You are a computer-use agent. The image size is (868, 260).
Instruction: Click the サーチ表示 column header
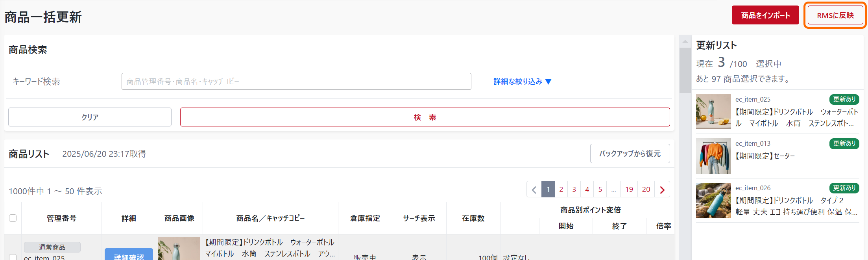click(419, 218)
